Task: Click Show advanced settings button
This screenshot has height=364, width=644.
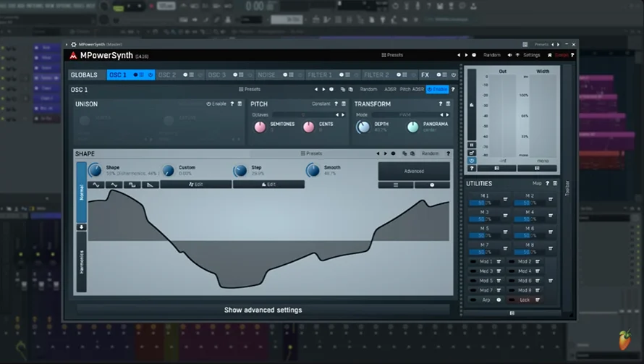Action: pos(263,310)
